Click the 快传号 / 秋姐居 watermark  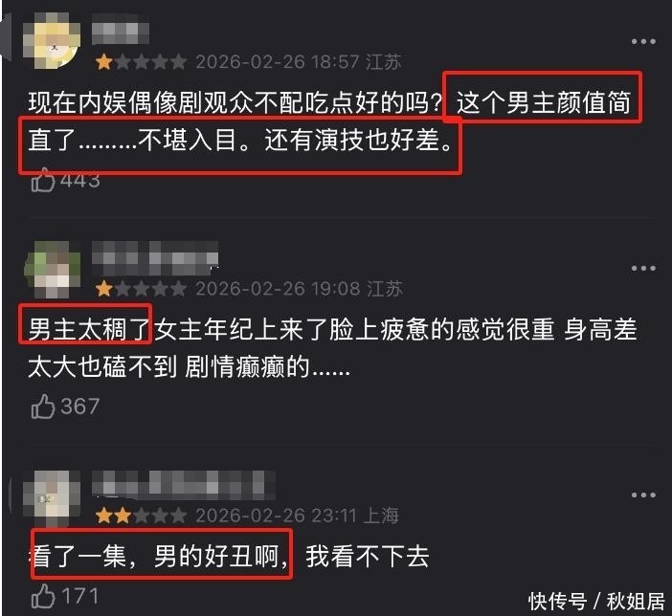pos(596,601)
